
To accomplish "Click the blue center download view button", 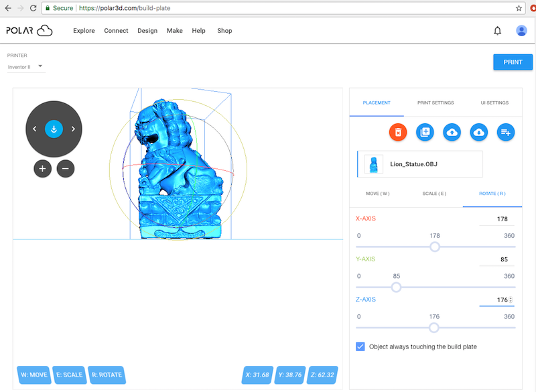I will 54,129.
